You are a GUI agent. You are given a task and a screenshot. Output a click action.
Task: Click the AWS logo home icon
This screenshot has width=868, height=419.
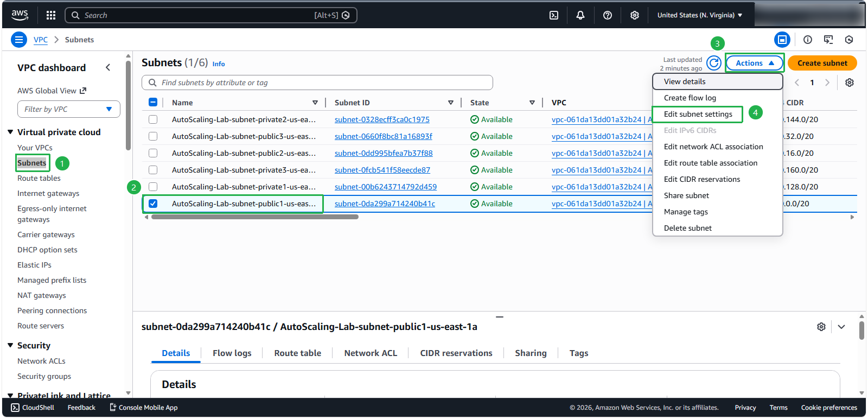click(x=20, y=15)
